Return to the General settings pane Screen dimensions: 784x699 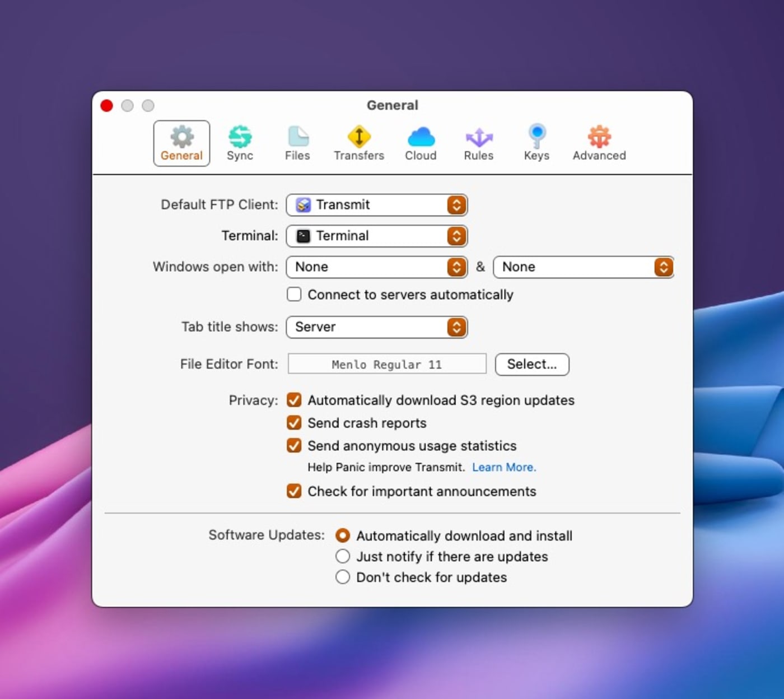pyautogui.click(x=181, y=143)
